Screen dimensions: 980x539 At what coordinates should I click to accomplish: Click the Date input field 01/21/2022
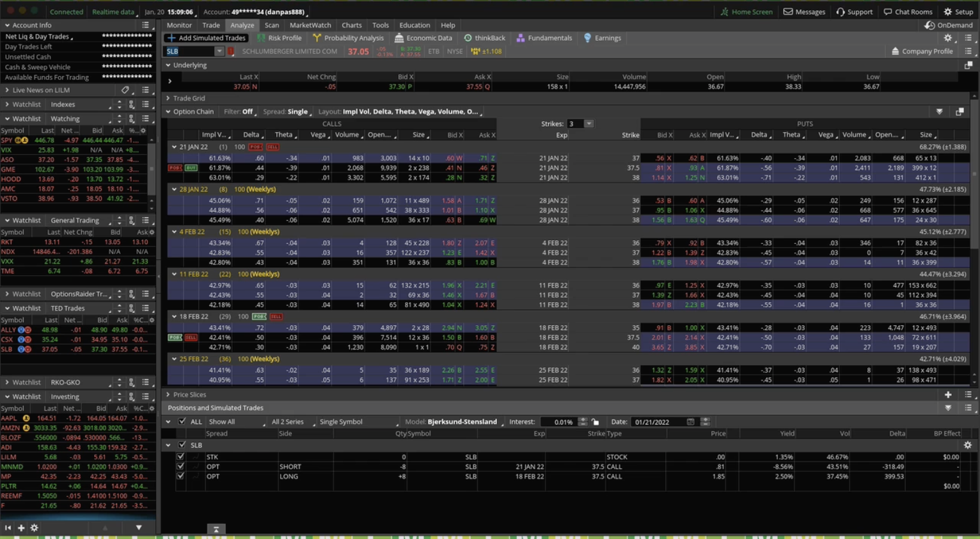click(659, 422)
